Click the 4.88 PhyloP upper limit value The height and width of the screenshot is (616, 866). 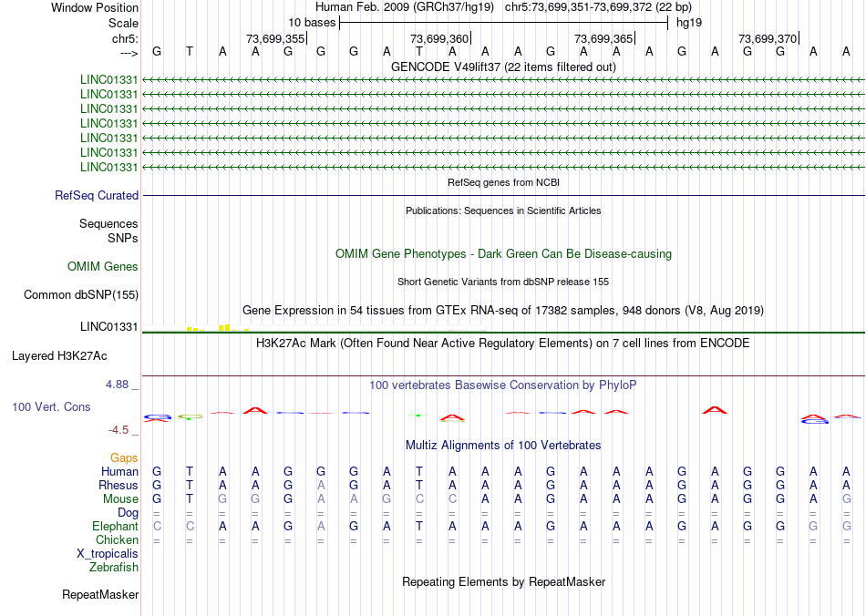pos(117,385)
